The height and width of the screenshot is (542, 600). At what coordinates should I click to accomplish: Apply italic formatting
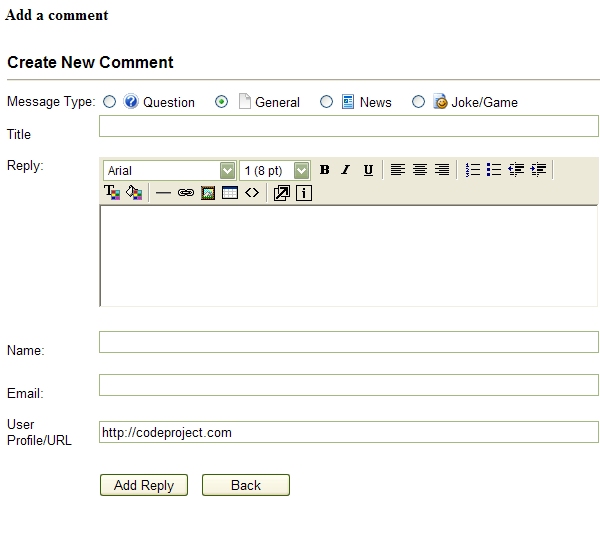click(346, 170)
